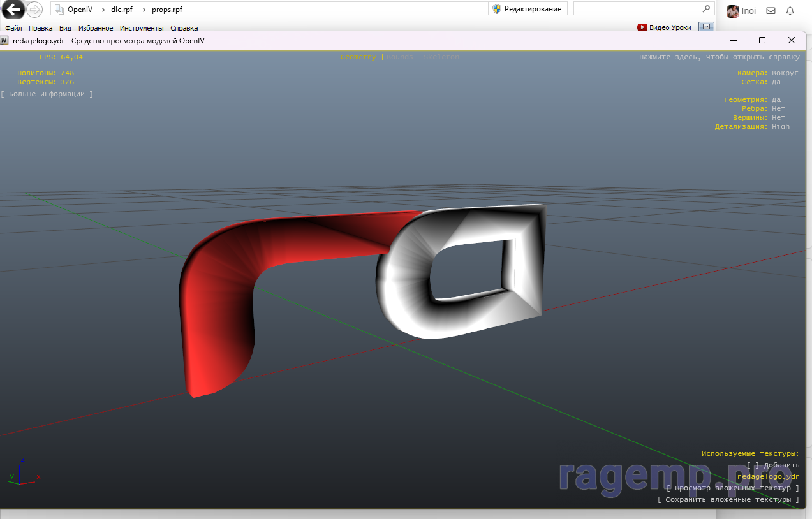Maximize the model viewer window
This screenshot has height=519, width=812.
coord(762,40)
